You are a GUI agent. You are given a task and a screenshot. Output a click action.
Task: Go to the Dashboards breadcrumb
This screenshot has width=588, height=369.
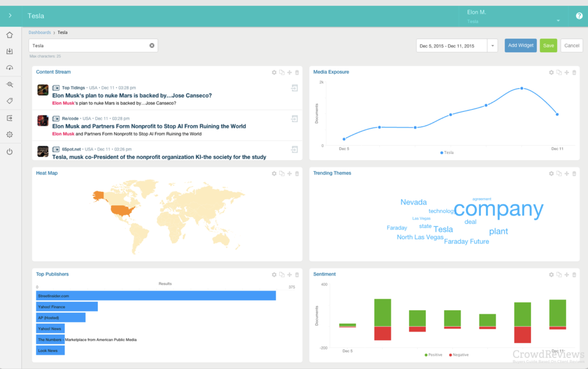point(40,33)
